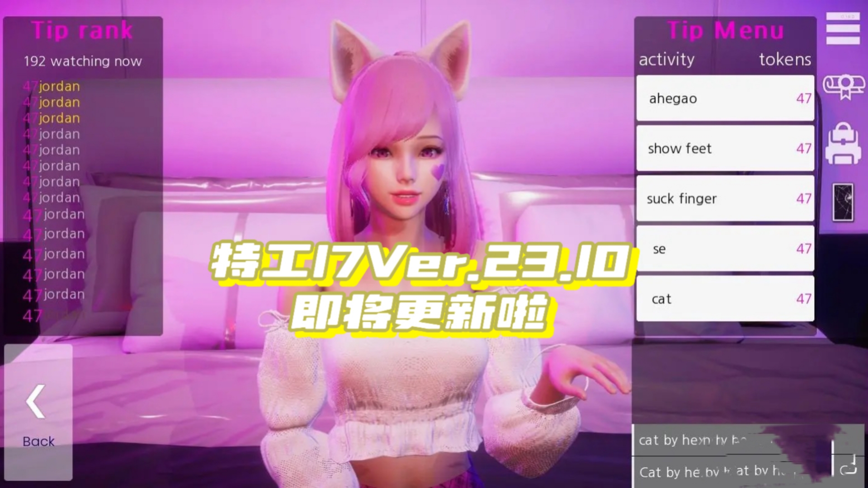Select show feet from tip menu
The image size is (868, 488).
tap(725, 148)
